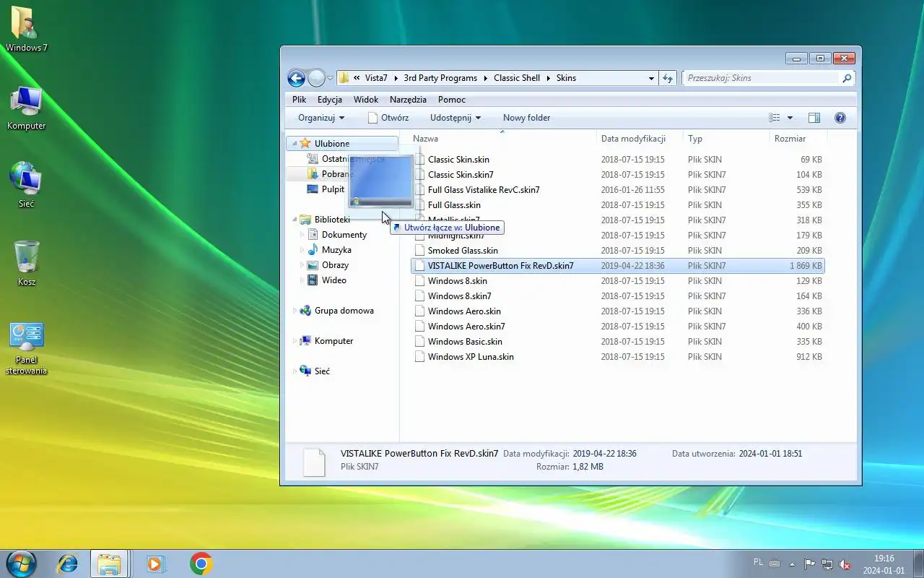Select the Obrazy library
Image resolution: width=924 pixels, height=578 pixels.
[335, 265]
